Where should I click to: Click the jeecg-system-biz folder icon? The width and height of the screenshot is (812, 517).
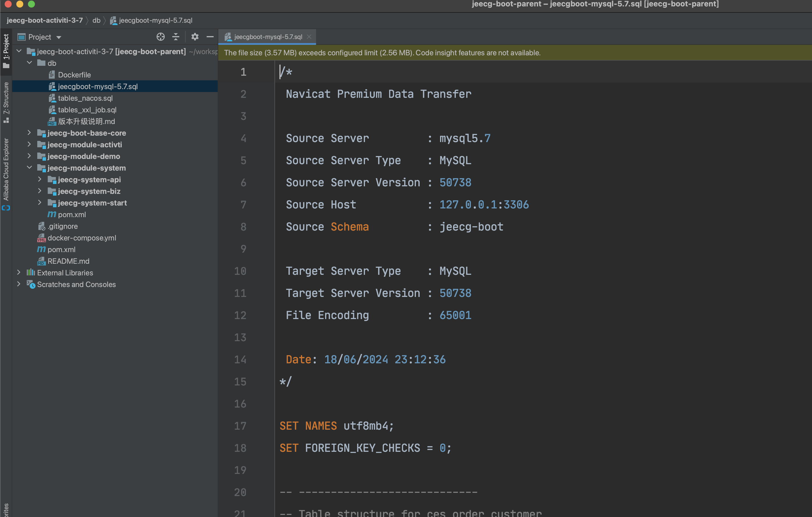click(x=52, y=191)
